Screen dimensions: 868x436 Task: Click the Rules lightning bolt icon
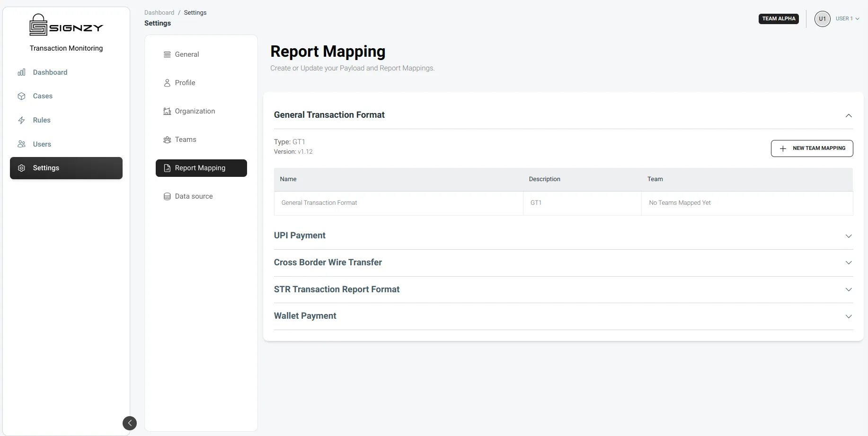tap(21, 120)
